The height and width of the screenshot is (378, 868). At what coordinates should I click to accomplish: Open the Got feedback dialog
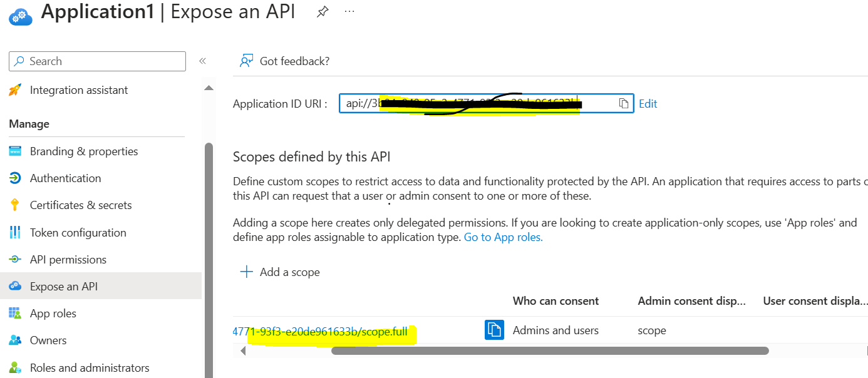point(288,61)
